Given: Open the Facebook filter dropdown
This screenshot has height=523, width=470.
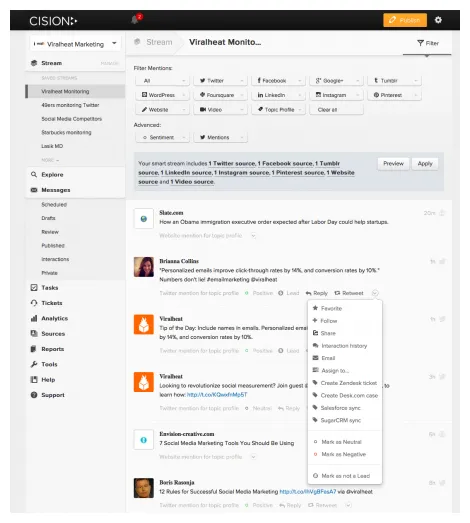Looking at the screenshot, I should 279,81.
